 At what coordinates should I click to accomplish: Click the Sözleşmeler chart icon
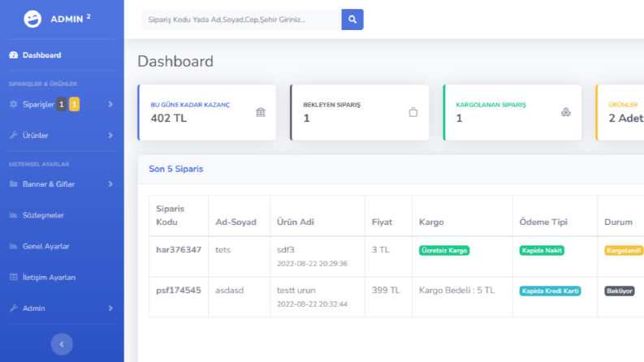[14, 215]
